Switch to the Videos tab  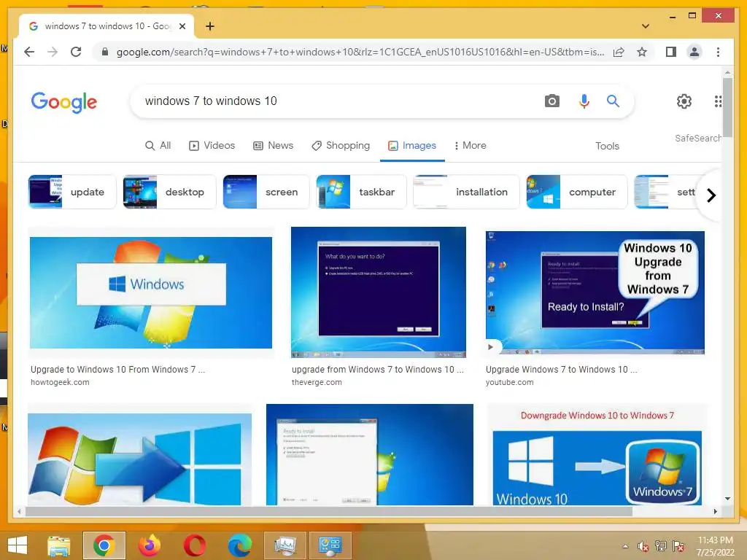pos(212,145)
